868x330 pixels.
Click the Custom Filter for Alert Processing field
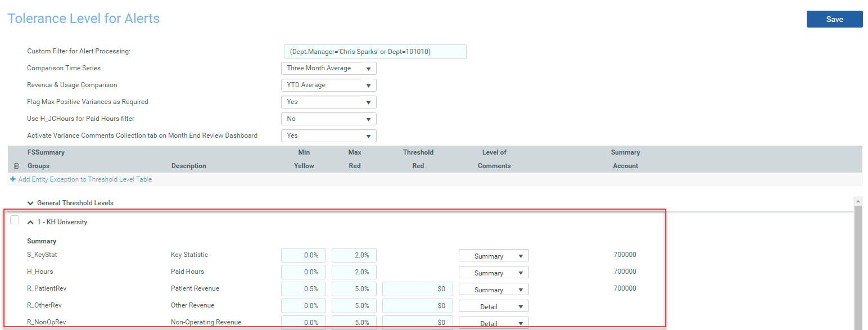point(375,52)
